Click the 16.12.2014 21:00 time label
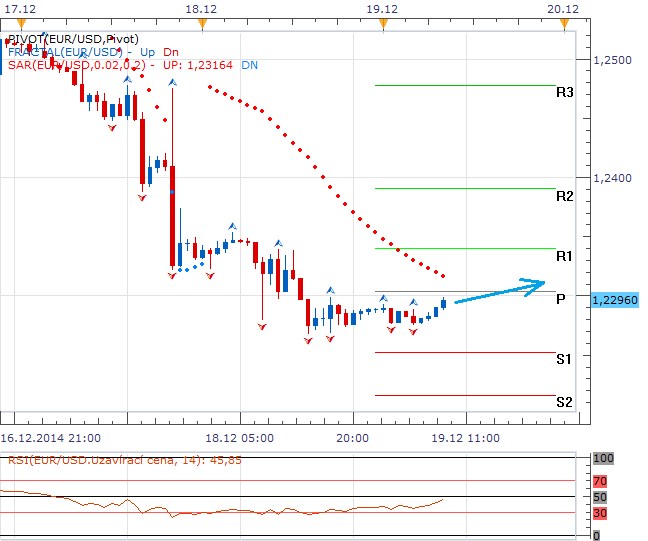Viewport: 648px width, 541px height. [x=50, y=438]
